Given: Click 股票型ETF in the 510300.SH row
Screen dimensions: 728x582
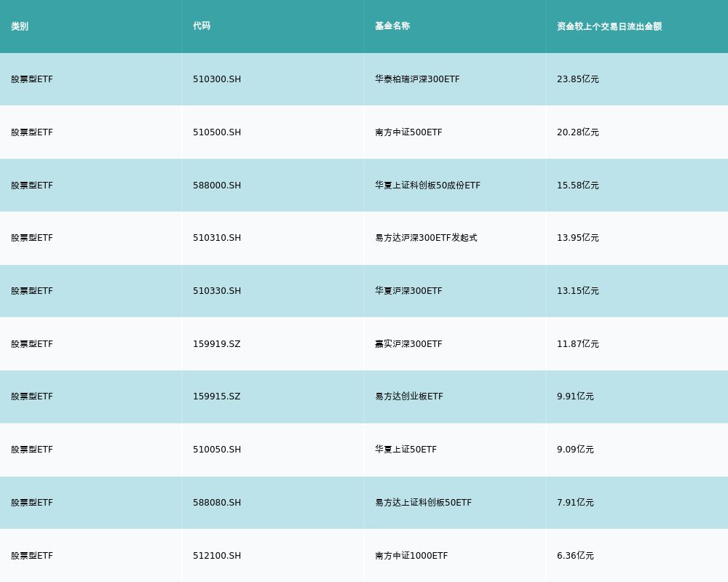Looking at the screenshot, I should tap(32, 79).
